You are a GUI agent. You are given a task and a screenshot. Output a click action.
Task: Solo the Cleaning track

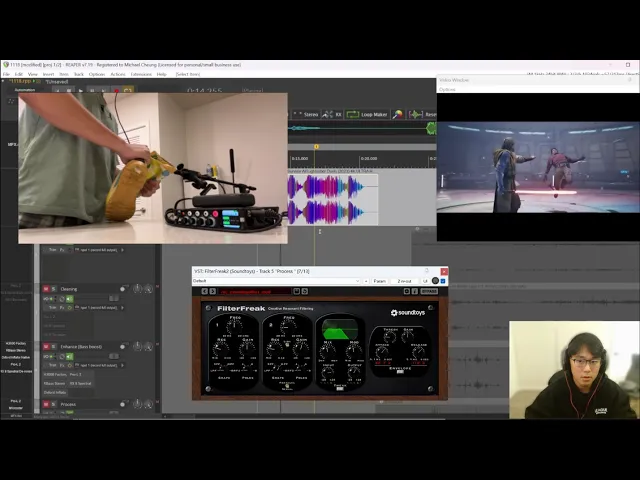[x=53, y=289]
